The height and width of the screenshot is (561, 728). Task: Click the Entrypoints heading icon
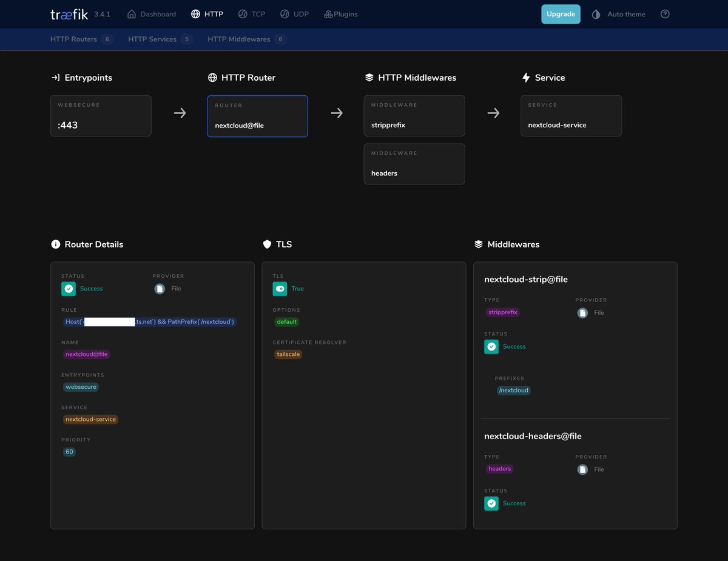55,78
